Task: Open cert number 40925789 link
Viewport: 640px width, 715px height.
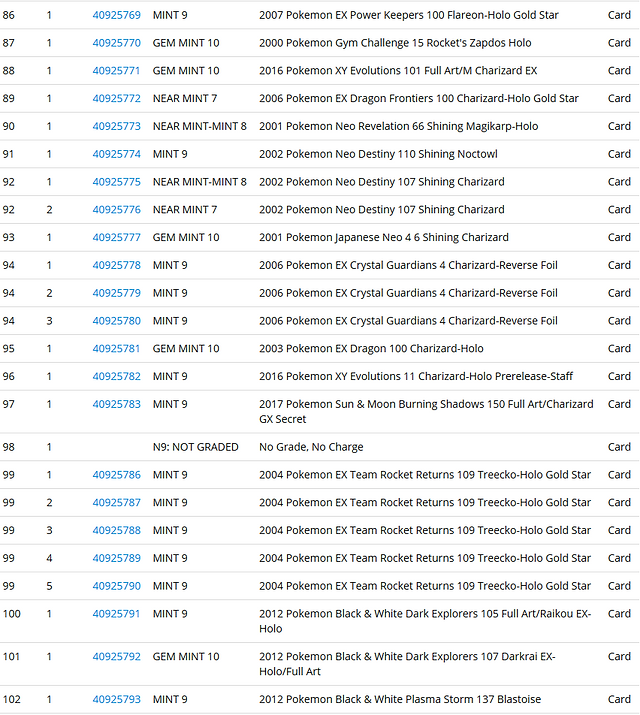Action: (116, 559)
